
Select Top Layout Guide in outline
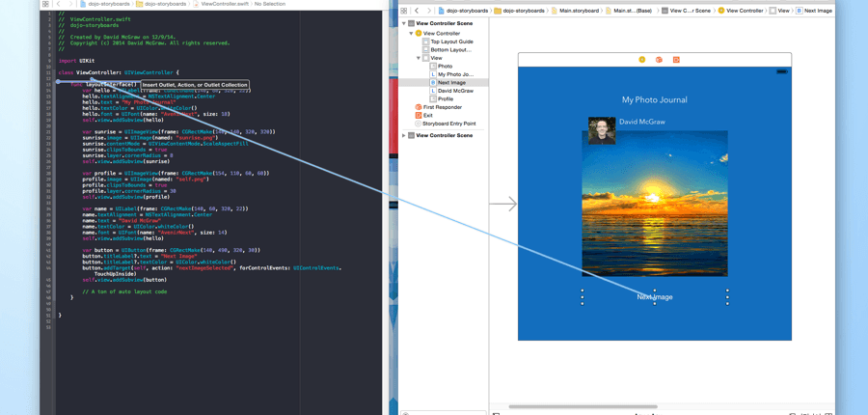point(451,41)
